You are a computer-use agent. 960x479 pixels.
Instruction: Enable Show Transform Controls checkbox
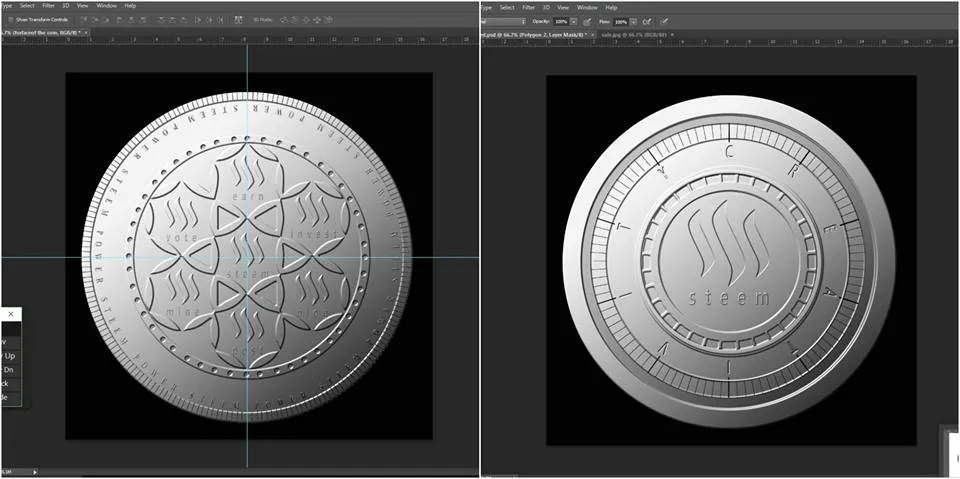(10, 20)
